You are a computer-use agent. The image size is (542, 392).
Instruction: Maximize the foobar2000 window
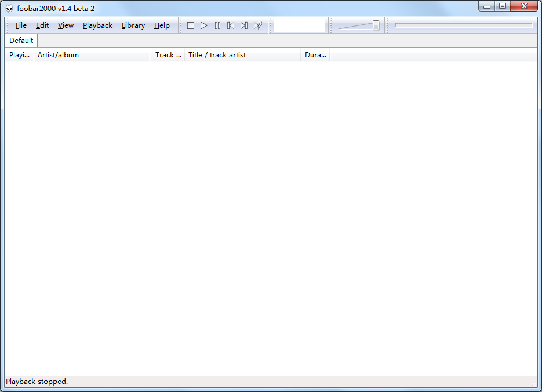tap(503, 6)
